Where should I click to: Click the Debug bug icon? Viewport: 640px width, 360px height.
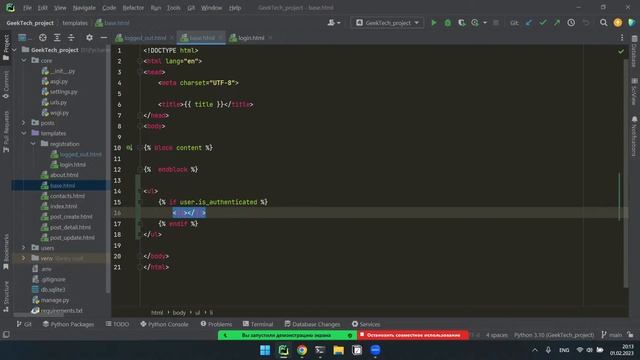click(x=448, y=23)
